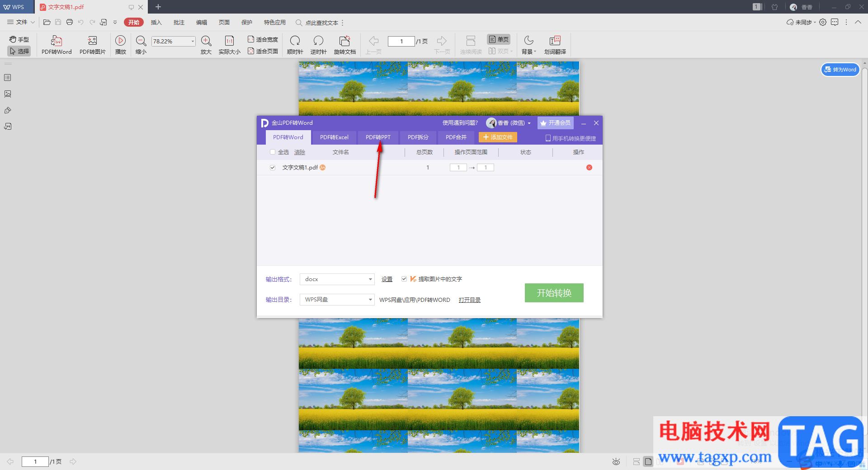Switch to the PDF转Excel tab
The height and width of the screenshot is (470, 868).
coord(334,137)
